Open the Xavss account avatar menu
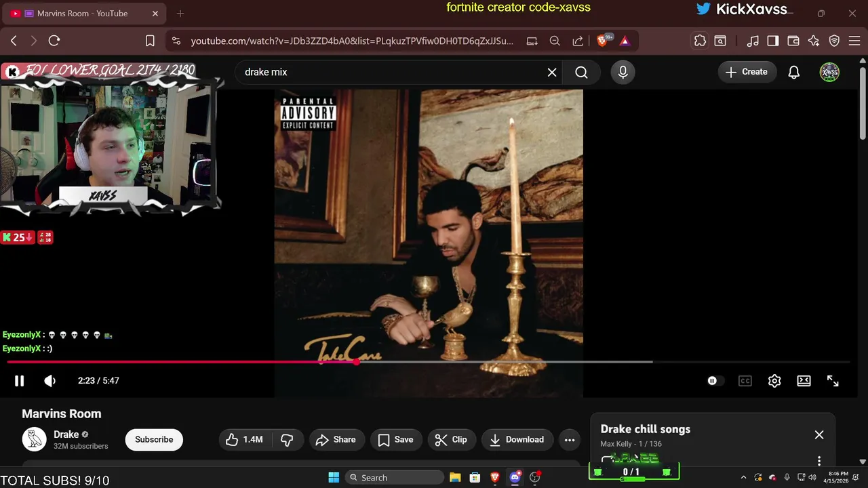Screen dimensions: 868x488 pos(829,72)
